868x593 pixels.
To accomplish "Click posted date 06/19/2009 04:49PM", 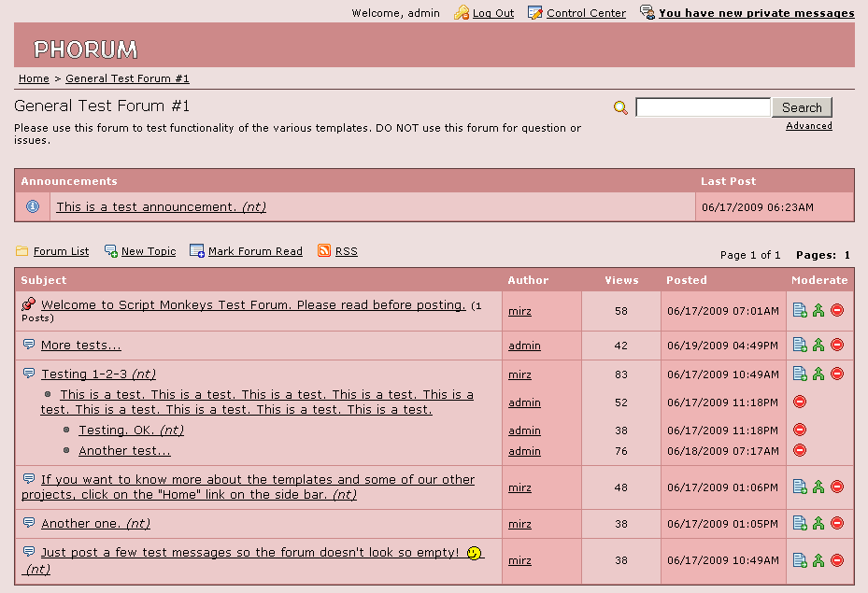I will [x=722, y=346].
